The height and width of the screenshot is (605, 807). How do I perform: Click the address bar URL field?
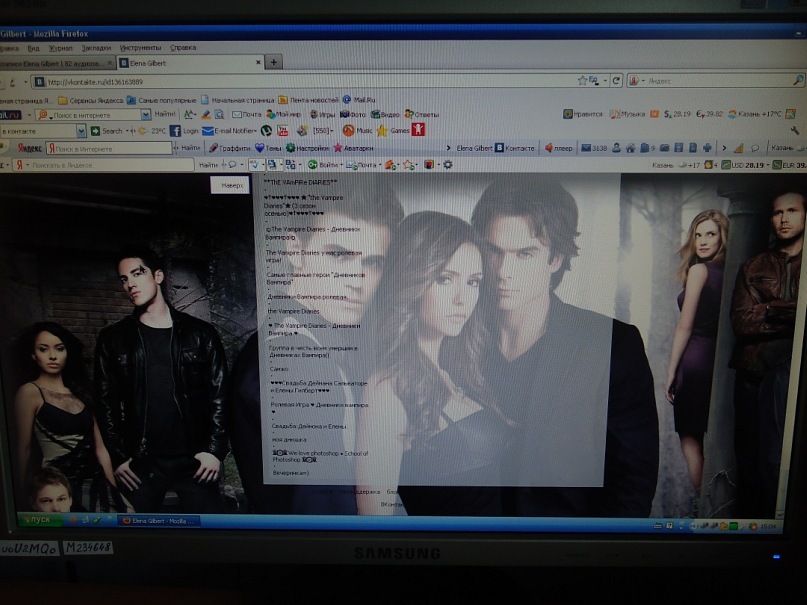point(304,81)
